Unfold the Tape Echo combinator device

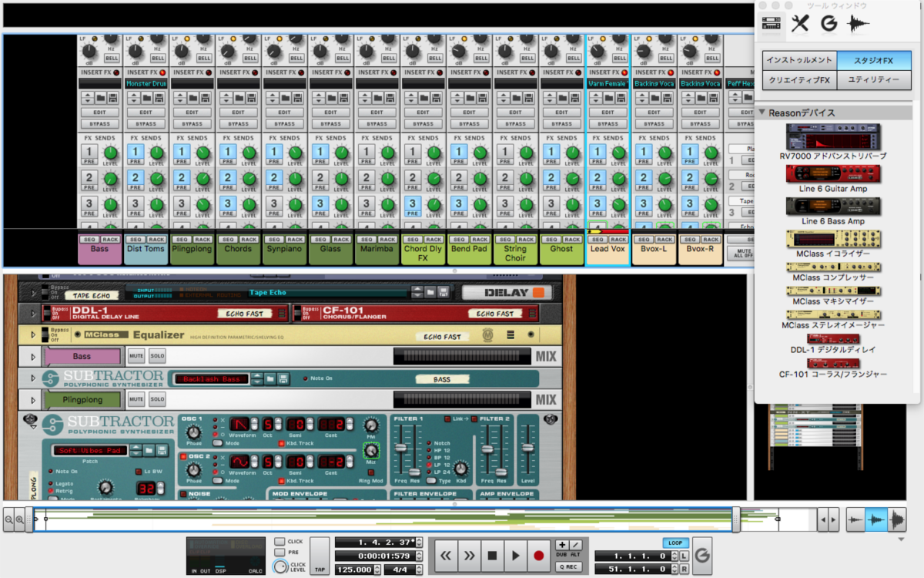click(32, 293)
